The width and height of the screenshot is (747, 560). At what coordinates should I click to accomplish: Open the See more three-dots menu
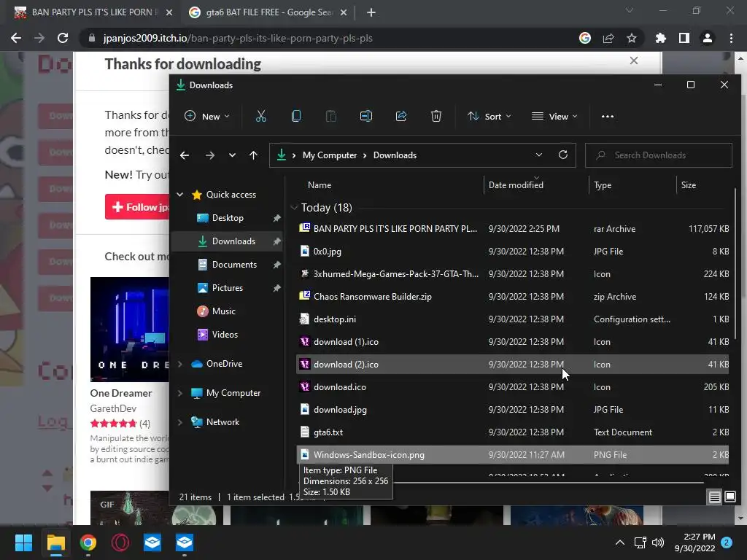[608, 116]
